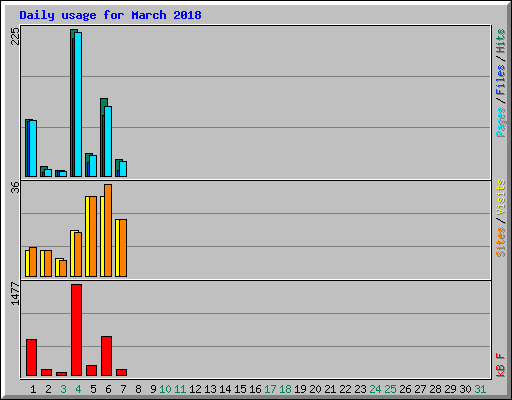The image size is (512, 400).
Task: Click the cyan pages bar for day 7
Action: (x=123, y=169)
